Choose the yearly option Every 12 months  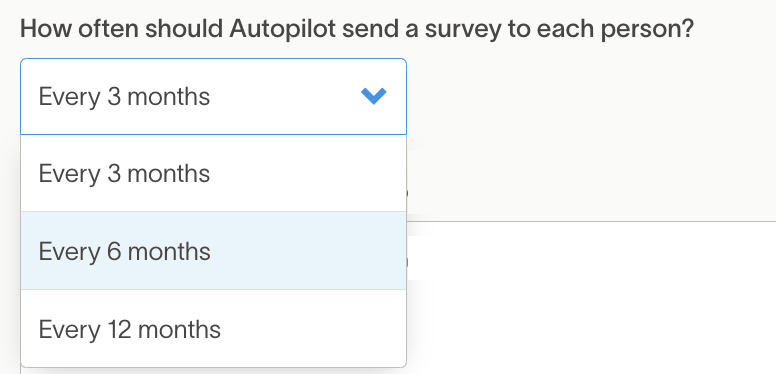tap(213, 329)
